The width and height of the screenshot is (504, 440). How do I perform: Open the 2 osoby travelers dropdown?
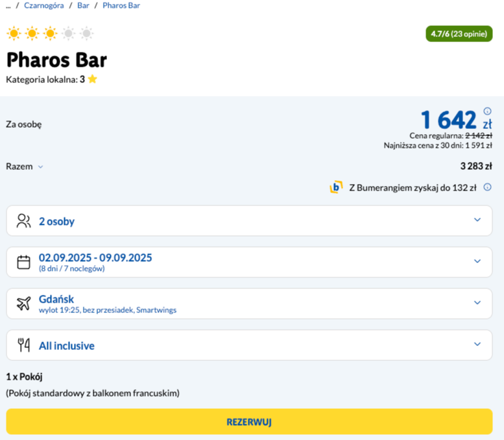point(249,220)
